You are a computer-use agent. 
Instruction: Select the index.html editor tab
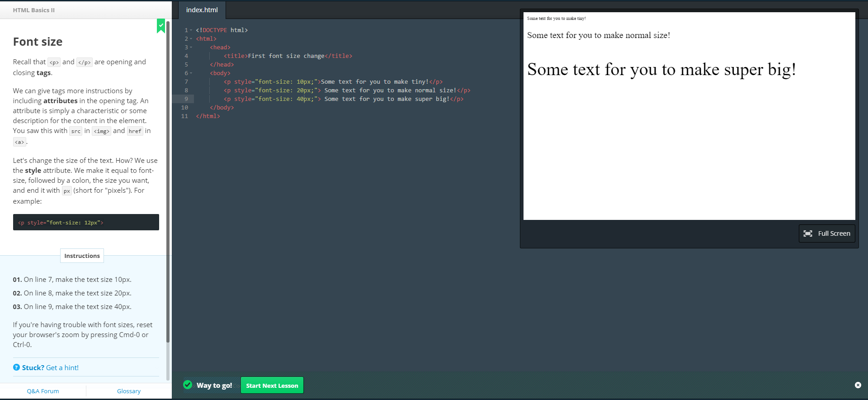pyautogui.click(x=202, y=10)
